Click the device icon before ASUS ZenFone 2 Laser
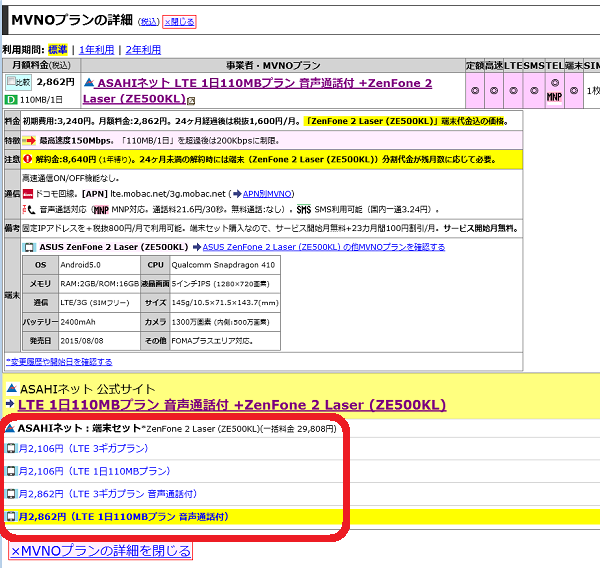The width and height of the screenshot is (600, 568). click(x=29, y=247)
